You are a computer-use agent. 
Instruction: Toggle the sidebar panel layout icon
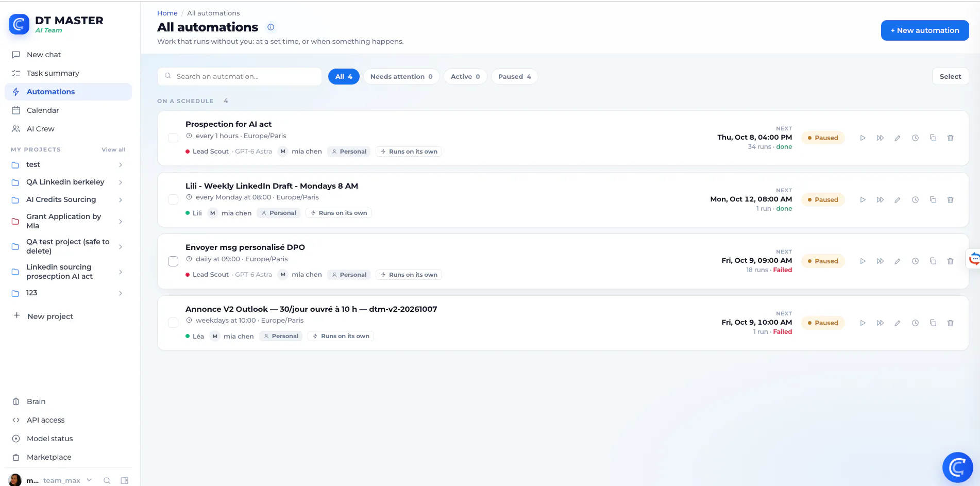pyautogui.click(x=124, y=480)
